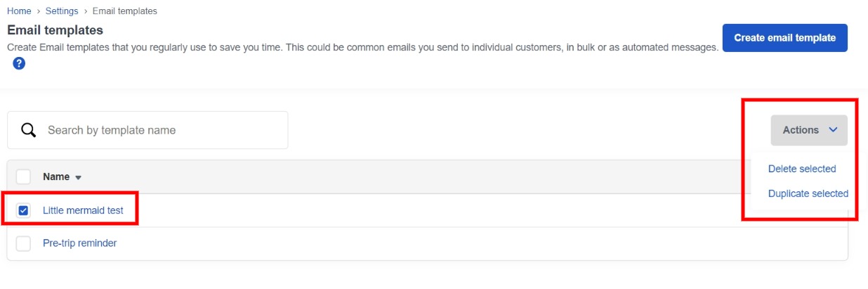This screenshot has height=289, width=868.
Task: Click Email templates breadcrumb item
Action: (125, 11)
